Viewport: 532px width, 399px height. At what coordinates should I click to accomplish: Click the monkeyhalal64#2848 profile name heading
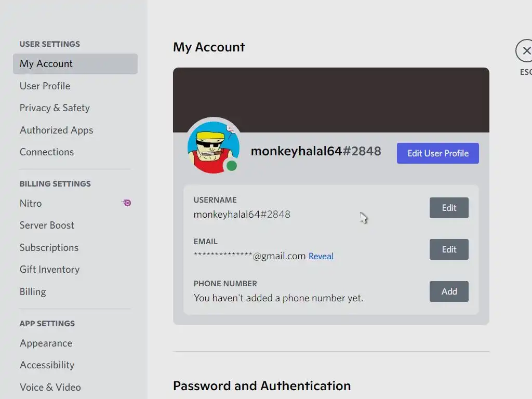pyautogui.click(x=316, y=151)
